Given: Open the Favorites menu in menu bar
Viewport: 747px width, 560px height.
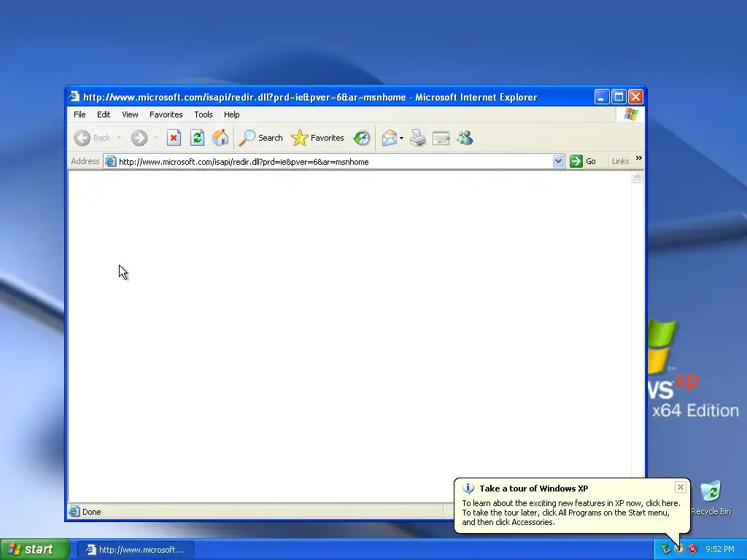Looking at the screenshot, I should [x=166, y=114].
